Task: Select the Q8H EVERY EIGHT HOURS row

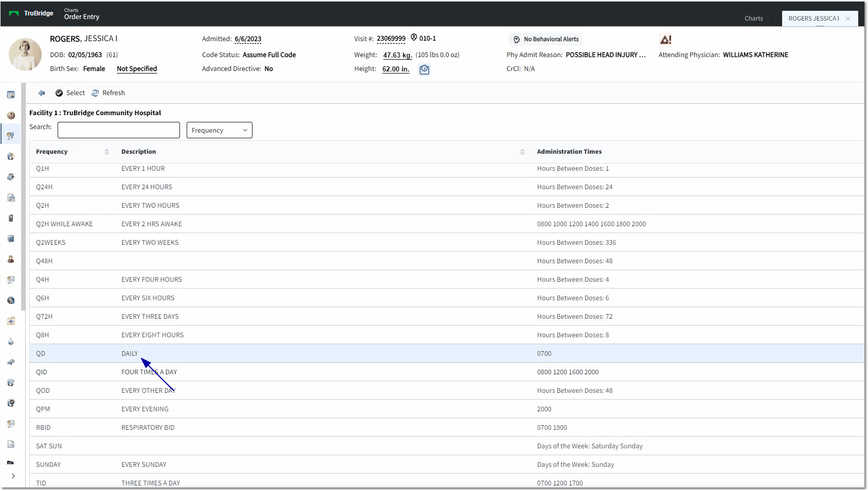Action: point(447,335)
